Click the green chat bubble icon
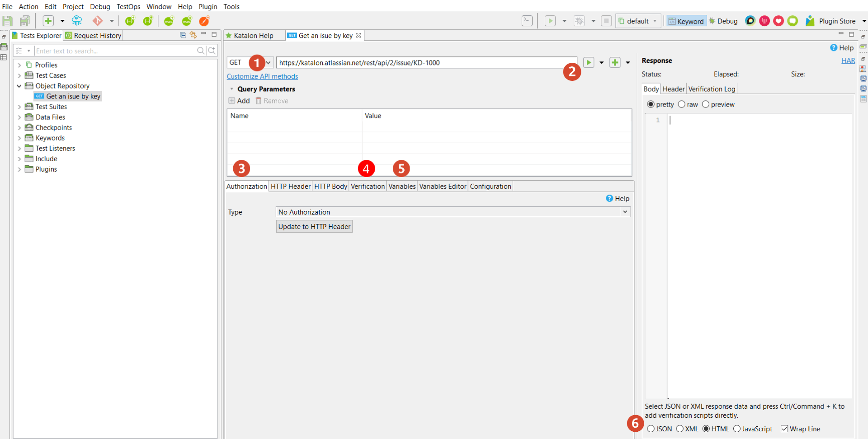 [793, 21]
